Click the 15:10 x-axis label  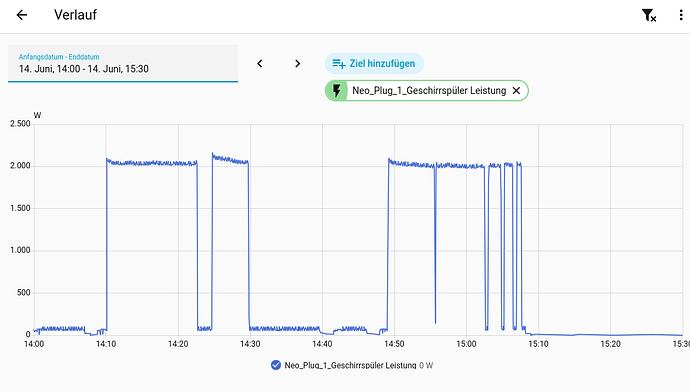click(538, 344)
